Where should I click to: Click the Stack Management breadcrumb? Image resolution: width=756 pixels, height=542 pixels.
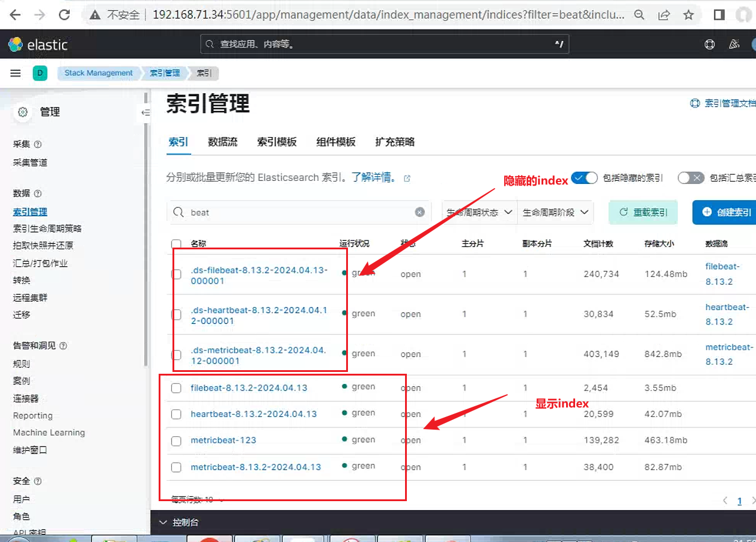99,73
